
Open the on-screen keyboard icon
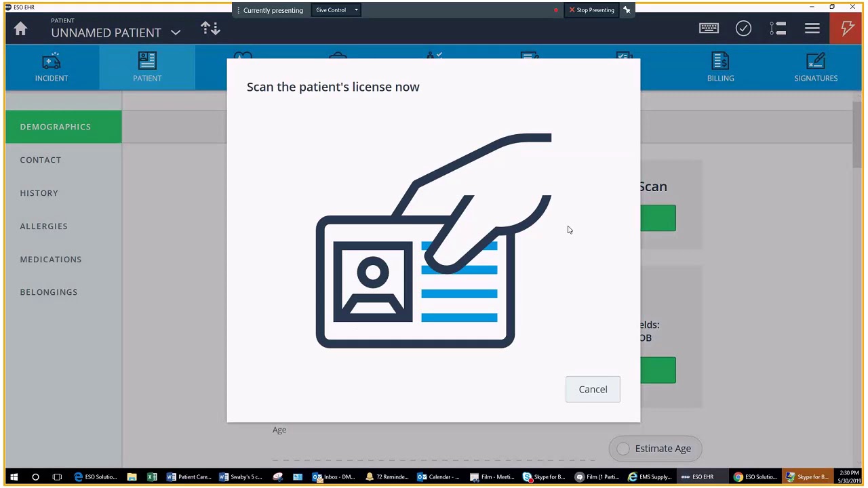click(x=709, y=28)
